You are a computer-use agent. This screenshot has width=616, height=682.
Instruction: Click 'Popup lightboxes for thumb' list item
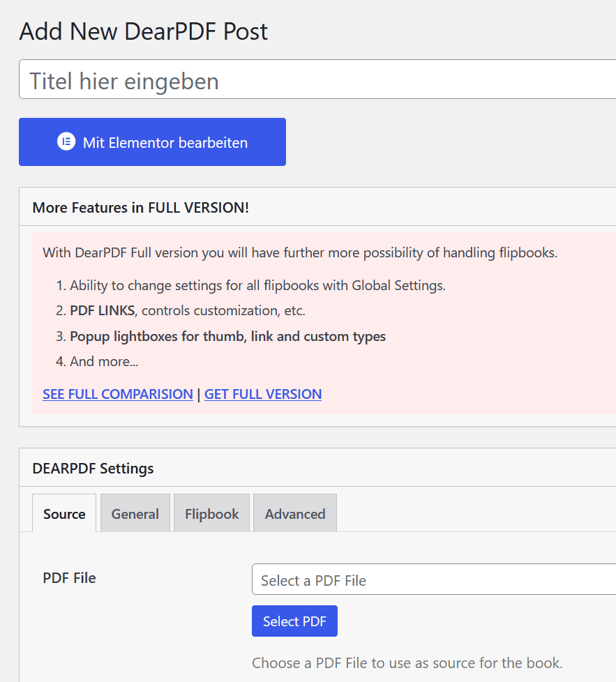(228, 336)
